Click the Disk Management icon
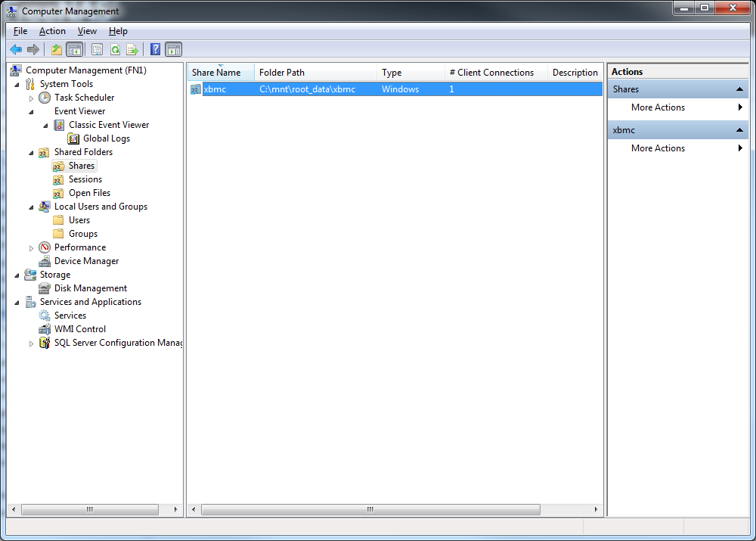Screen dimensions: 756x541 click(45, 288)
